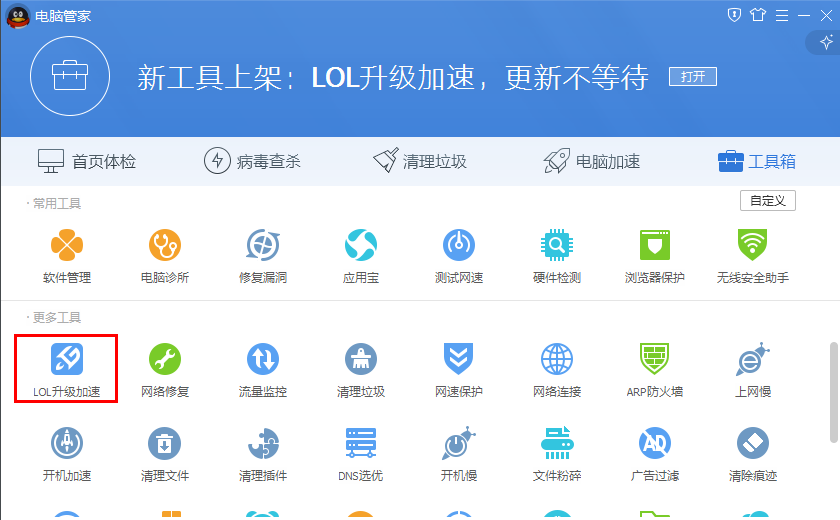Switch to 病毒查杀 tab
Viewport: 840px width, 520px height.
tap(252, 161)
